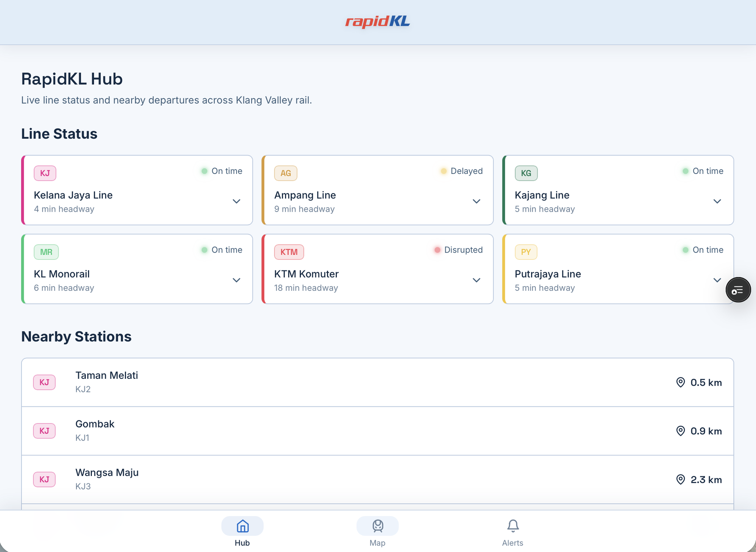The image size is (756, 552).
Task: Click the 'KJ2' station code
Action: [83, 389]
